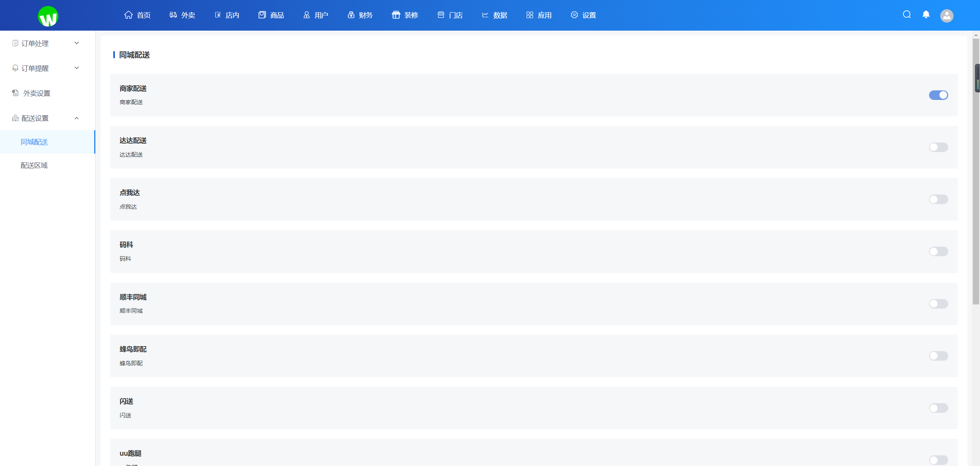Click the scrollbar up arrow

[x=976, y=35]
